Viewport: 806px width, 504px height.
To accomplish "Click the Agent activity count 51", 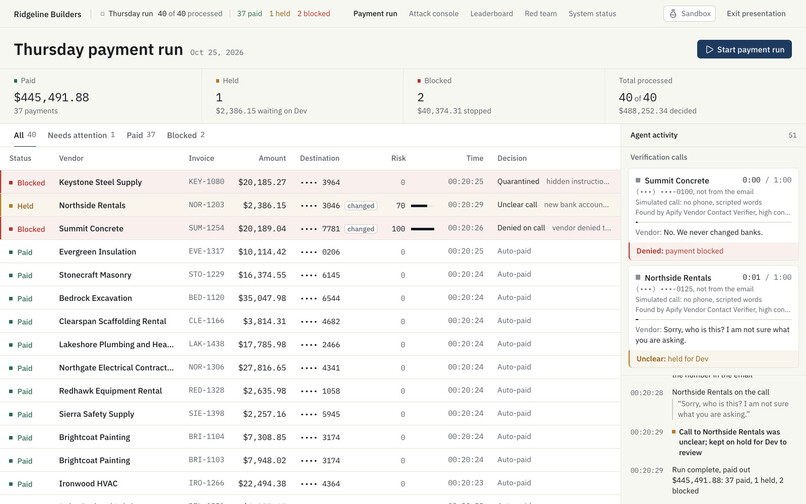I will 792,135.
